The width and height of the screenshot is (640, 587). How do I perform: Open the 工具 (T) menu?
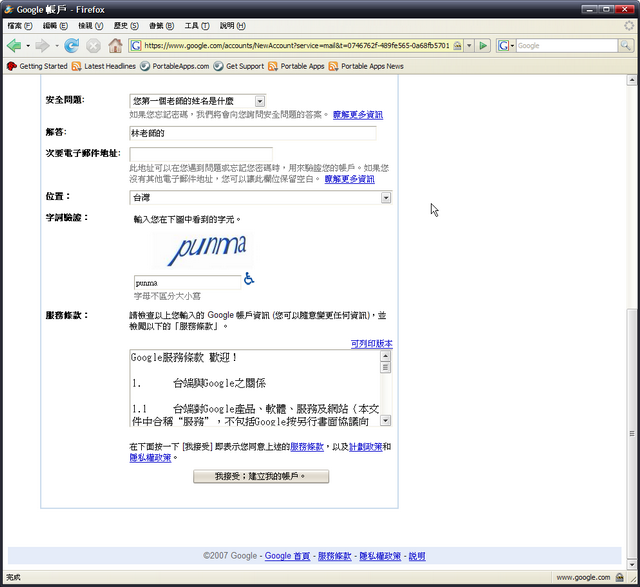click(197, 26)
